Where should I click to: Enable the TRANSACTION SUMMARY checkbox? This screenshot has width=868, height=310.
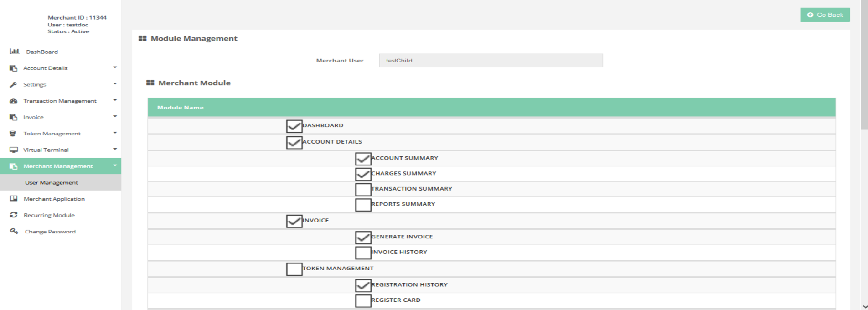363,189
